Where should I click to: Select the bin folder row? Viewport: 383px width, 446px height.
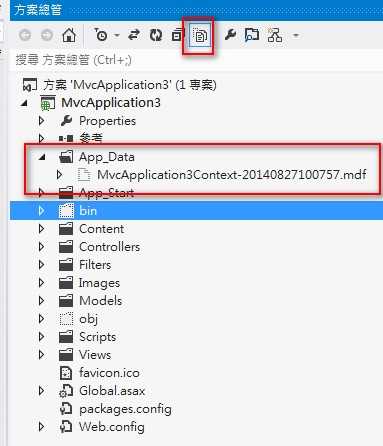197,211
